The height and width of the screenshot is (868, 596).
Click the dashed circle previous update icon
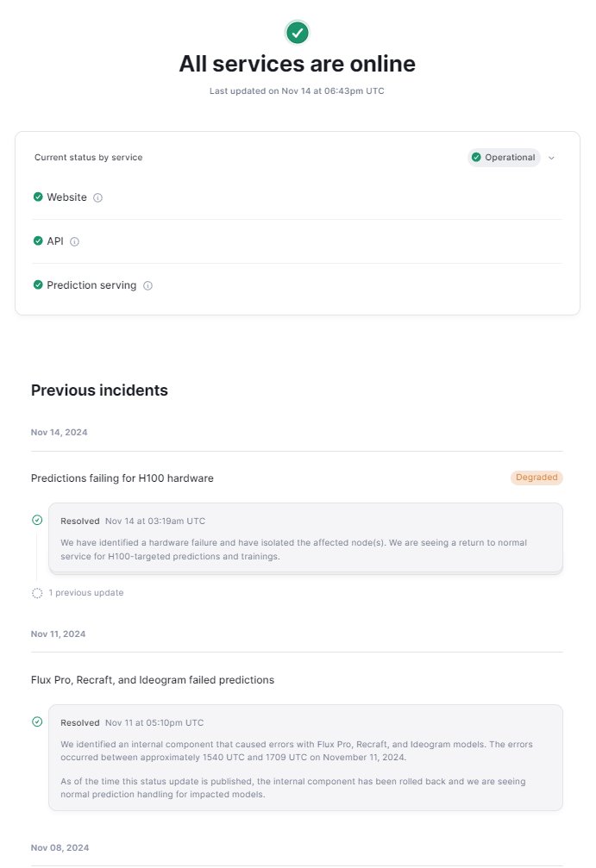click(x=37, y=593)
